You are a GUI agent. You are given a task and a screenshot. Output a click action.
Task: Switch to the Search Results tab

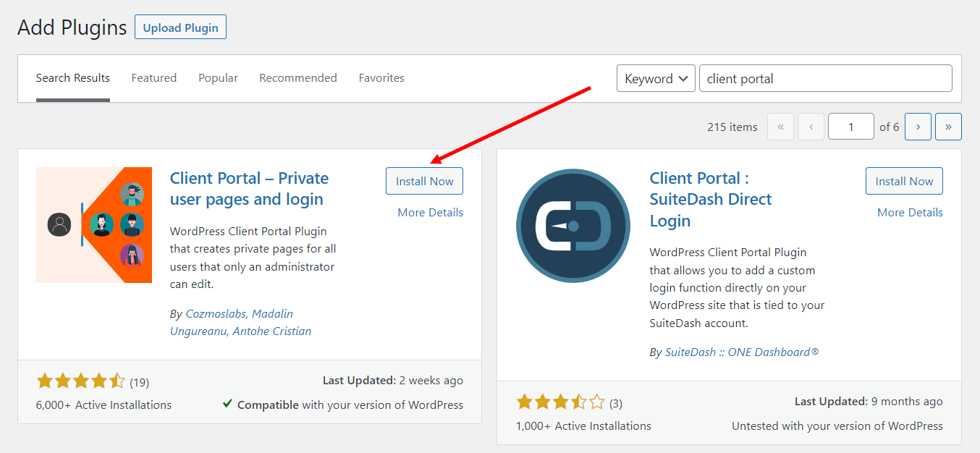(x=73, y=78)
